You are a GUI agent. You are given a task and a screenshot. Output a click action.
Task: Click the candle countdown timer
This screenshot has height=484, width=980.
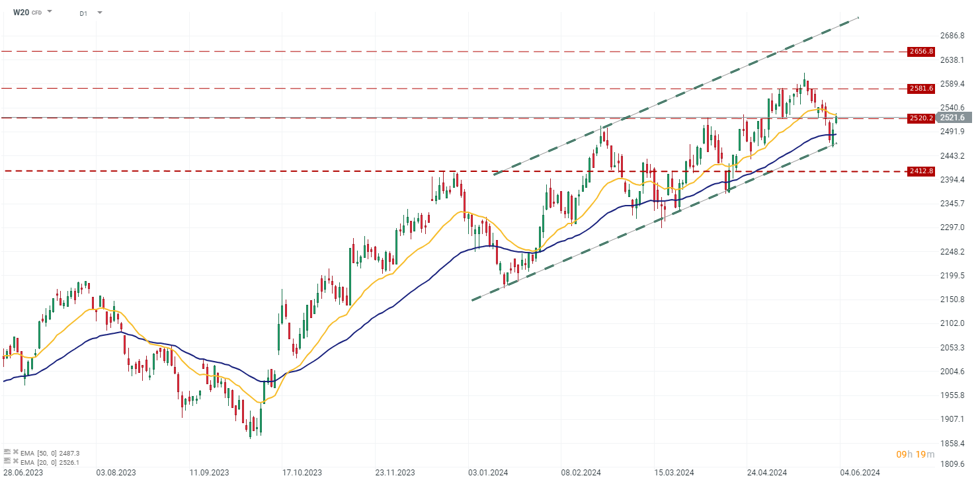click(915, 454)
